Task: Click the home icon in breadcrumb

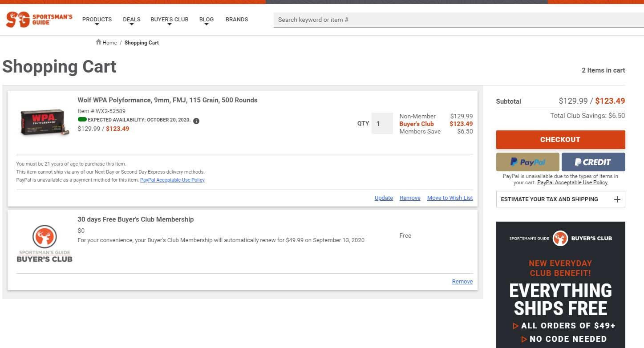Action: point(98,42)
